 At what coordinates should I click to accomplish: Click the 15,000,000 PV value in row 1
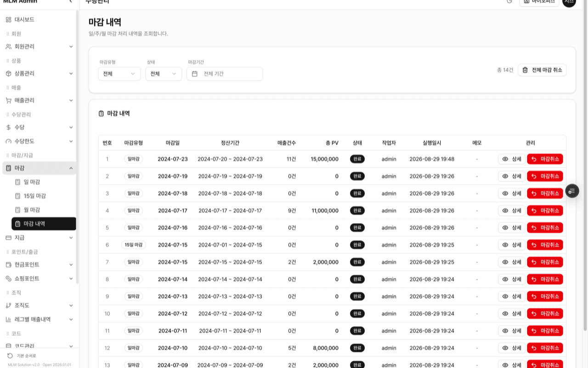tap(324, 159)
